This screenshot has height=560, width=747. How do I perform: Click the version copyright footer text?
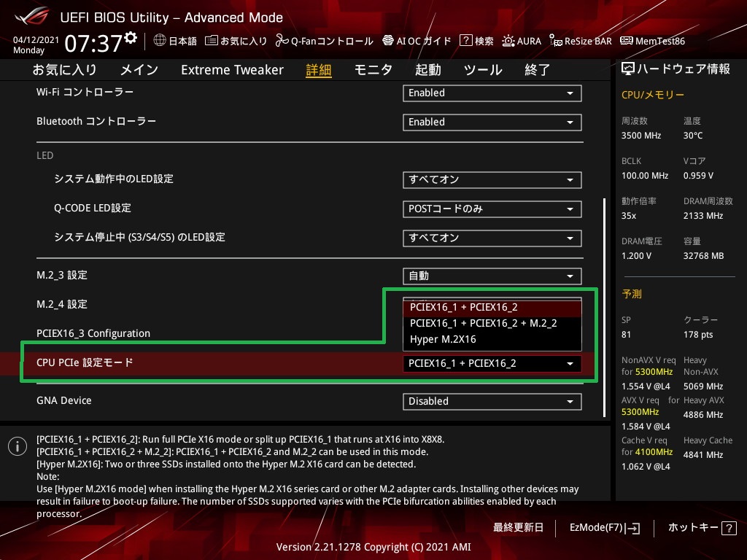click(373, 547)
